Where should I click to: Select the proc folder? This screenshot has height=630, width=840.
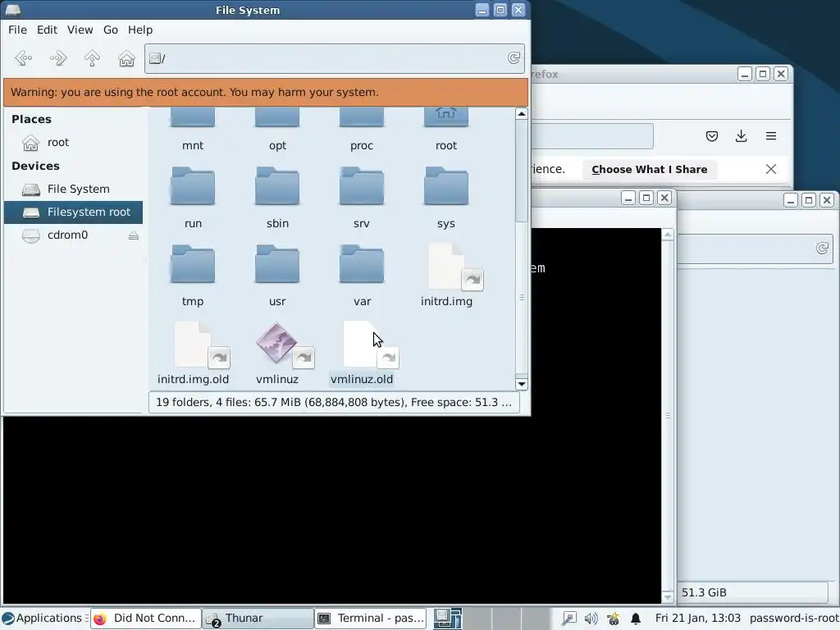click(362, 130)
